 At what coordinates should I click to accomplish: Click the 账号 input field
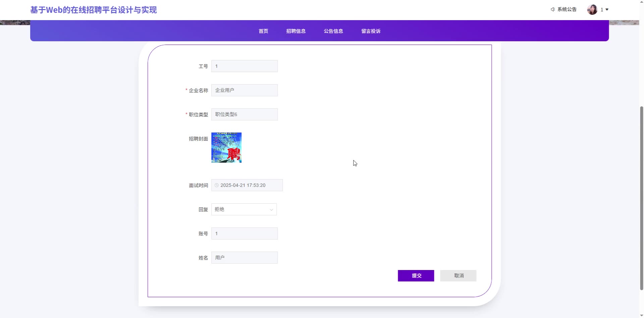click(x=245, y=233)
